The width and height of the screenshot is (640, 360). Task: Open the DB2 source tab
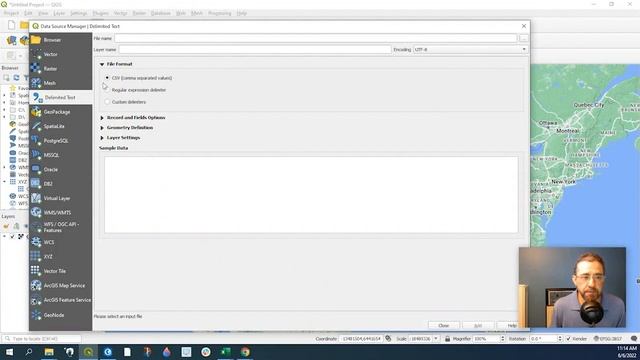[x=60, y=184]
